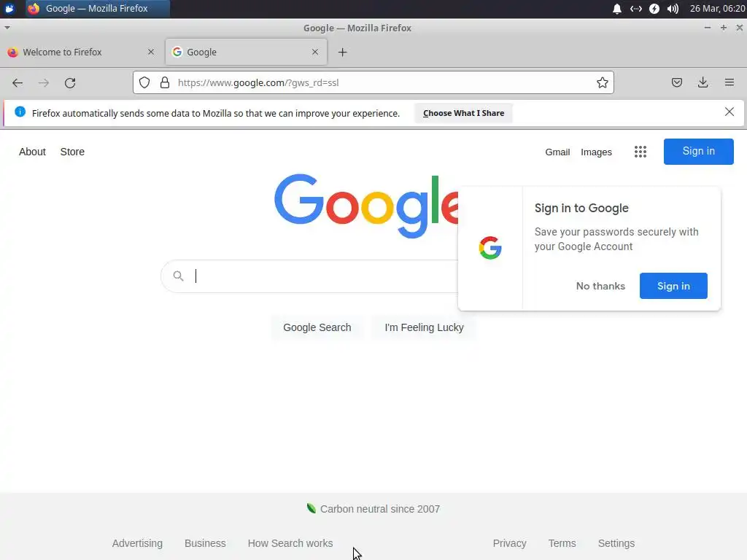The image size is (747, 560).
Task: Close the Welcome to Firefox tab
Action: pos(151,52)
